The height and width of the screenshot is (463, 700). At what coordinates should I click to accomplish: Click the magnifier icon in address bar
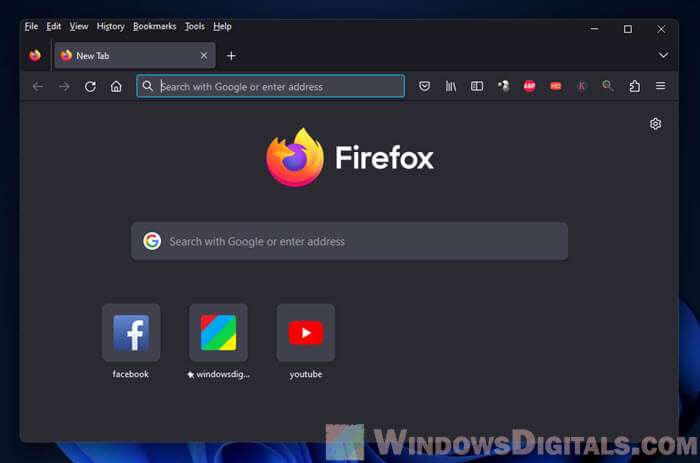click(148, 86)
